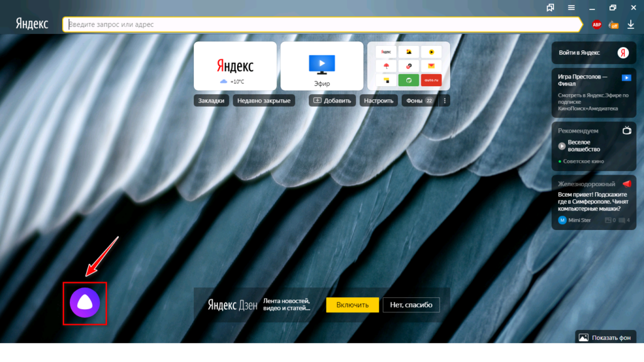
Task: Open yellow-black squares mini tile
Action: pos(386,80)
